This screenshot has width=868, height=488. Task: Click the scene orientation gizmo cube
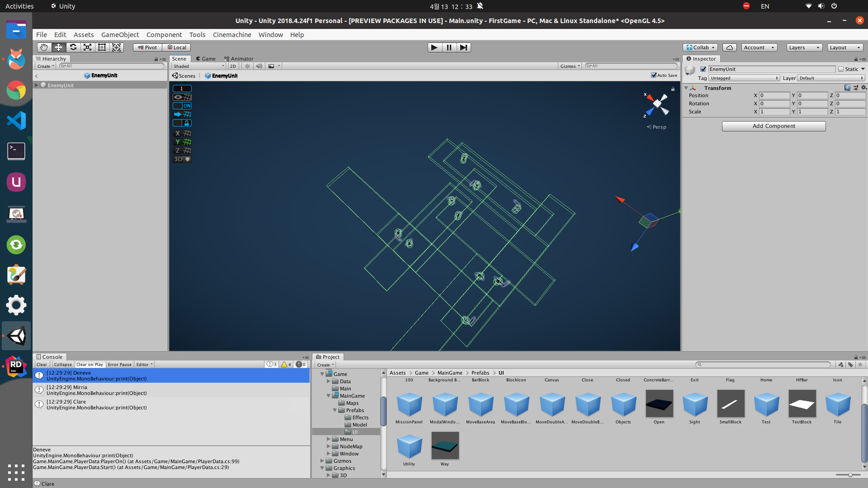657,104
